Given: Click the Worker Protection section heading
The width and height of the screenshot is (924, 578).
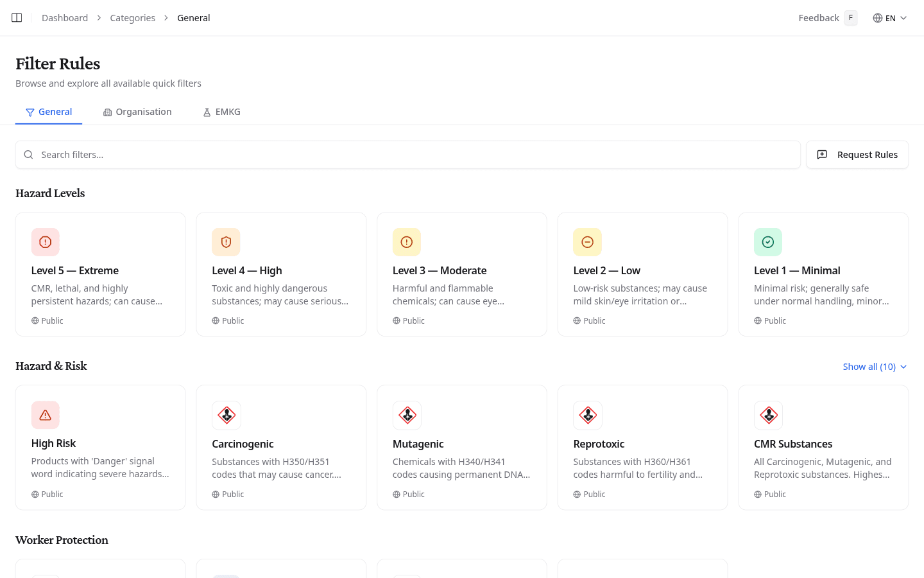Looking at the screenshot, I should pos(62,540).
